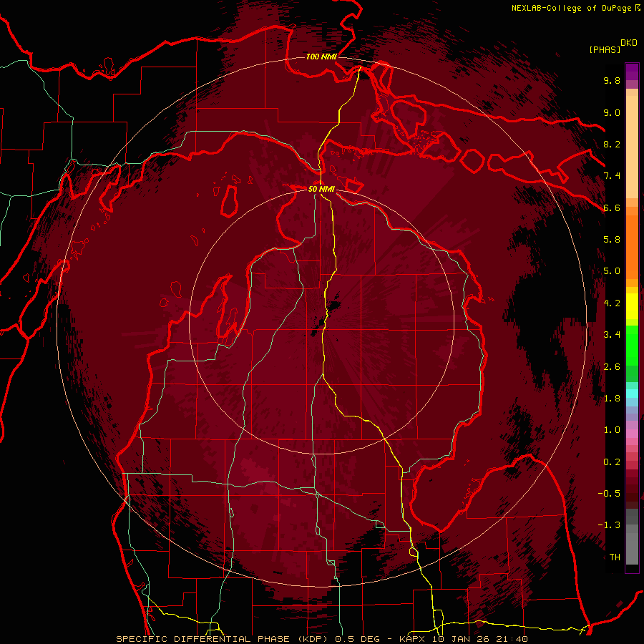Click the 7.4 legend value
This screenshot has height=644, width=644.
point(612,176)
